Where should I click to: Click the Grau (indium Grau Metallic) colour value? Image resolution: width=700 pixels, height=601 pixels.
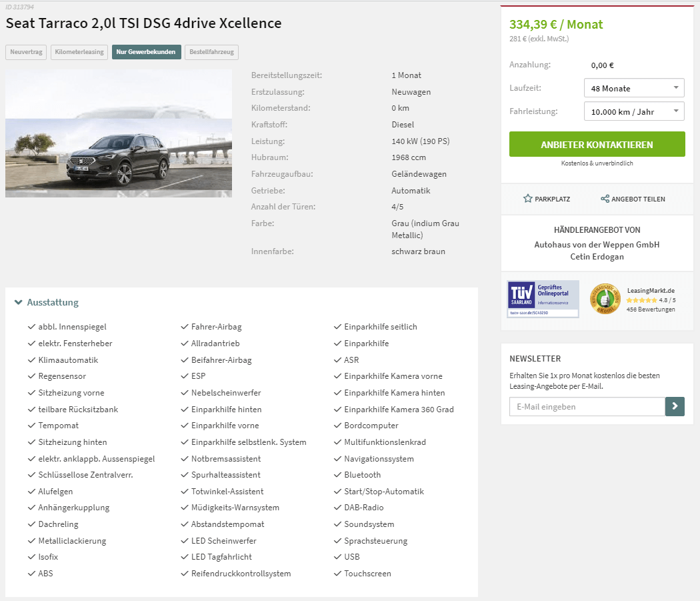click(425, 229)
